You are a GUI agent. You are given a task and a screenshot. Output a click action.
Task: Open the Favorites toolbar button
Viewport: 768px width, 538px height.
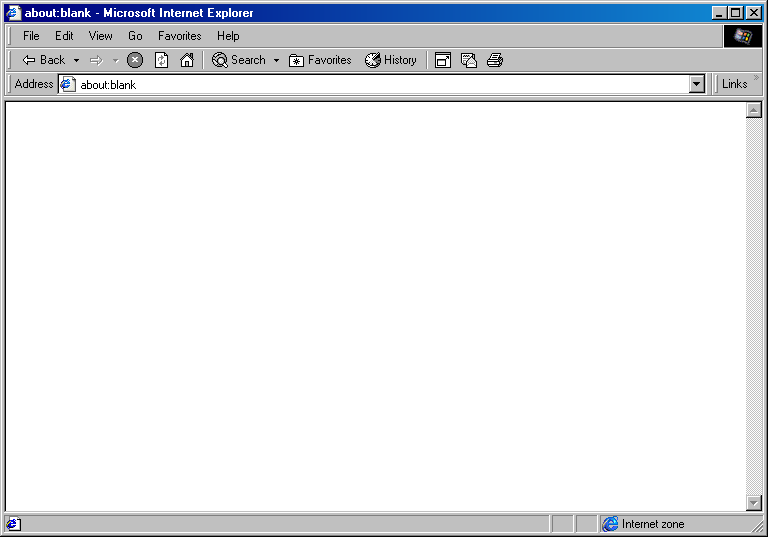pyautogui.click(x=320, y=60)
